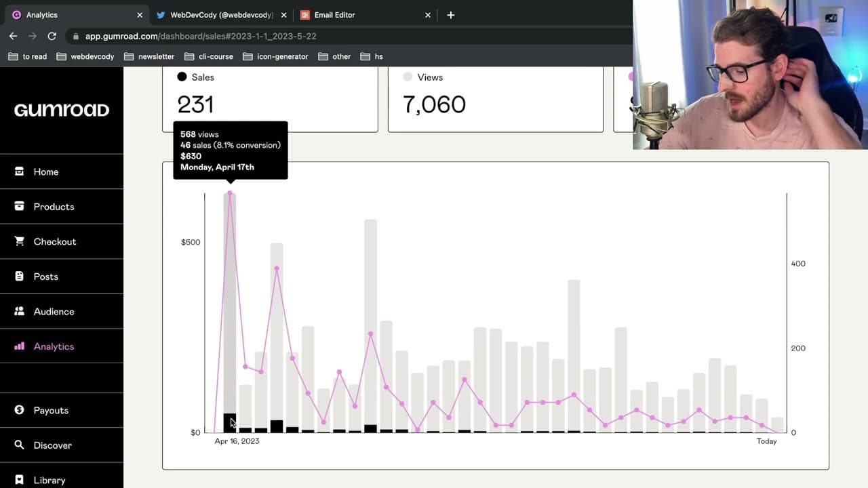This screenshot has width=868, height=488.
Task: Click the browser address bar URL
Action: tap(201, 36)
